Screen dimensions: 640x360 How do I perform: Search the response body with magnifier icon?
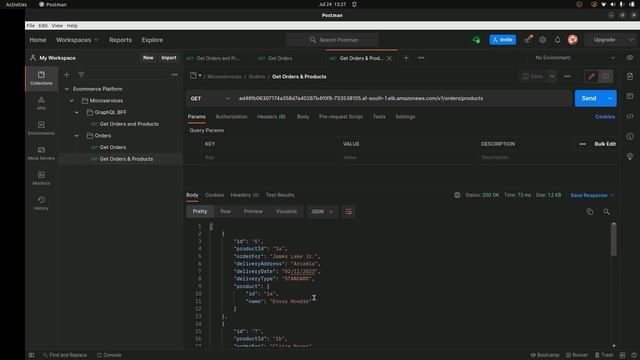[x=607, y=211]
